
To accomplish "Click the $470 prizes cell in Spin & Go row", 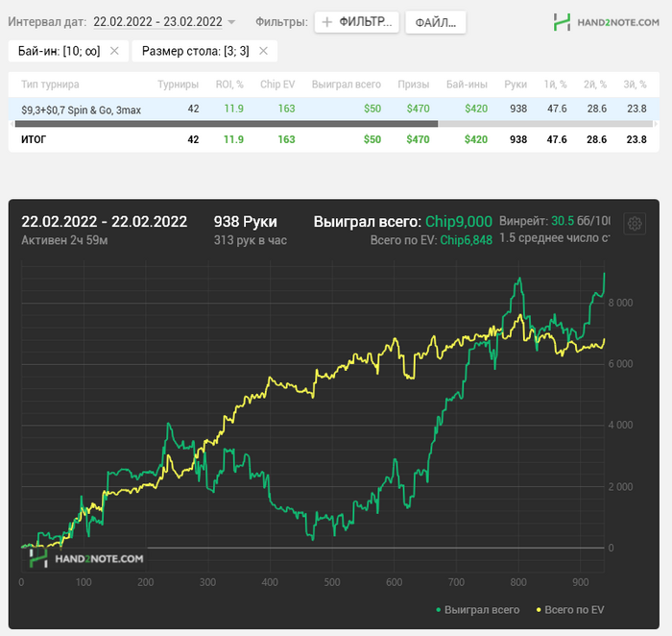I will [x=418, y=109].
